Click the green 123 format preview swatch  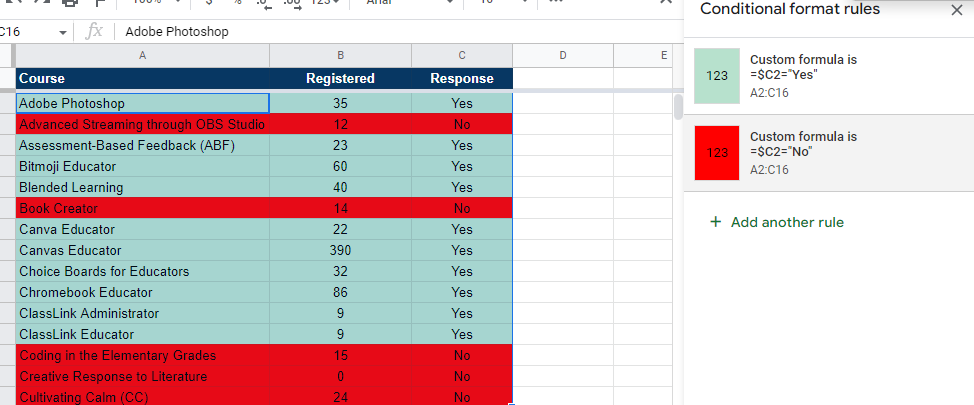click(717, 76)
